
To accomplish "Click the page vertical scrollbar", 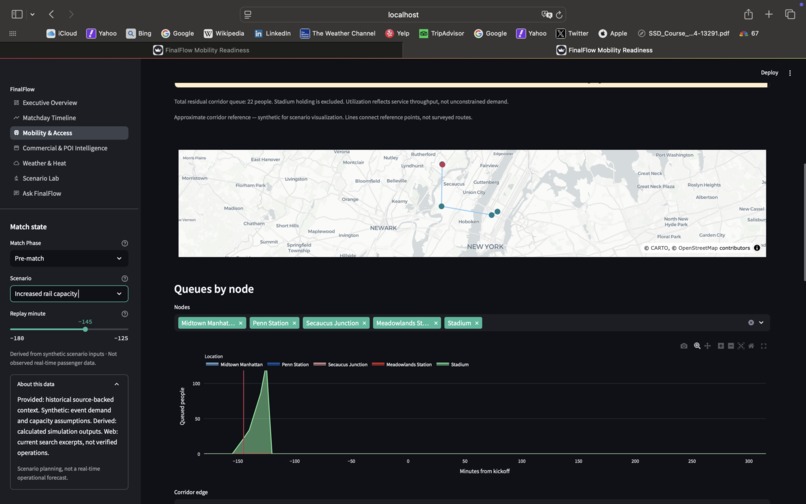I will [x=803, y=222].
